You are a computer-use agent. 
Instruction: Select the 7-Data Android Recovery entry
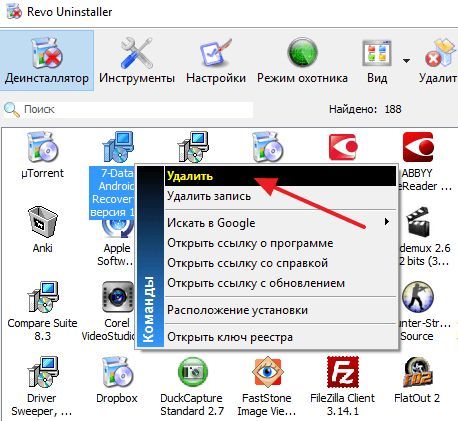[112, 193]
